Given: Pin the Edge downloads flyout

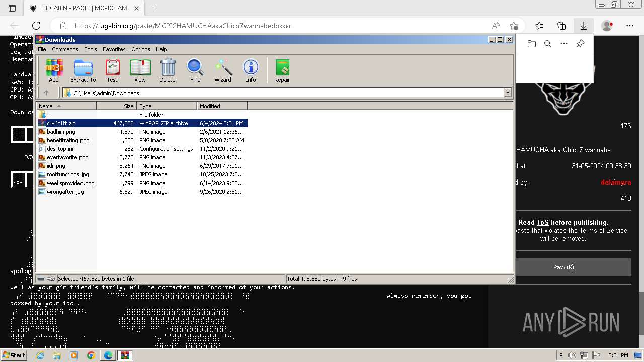Looking at the screenshot, I should point(580,44).
